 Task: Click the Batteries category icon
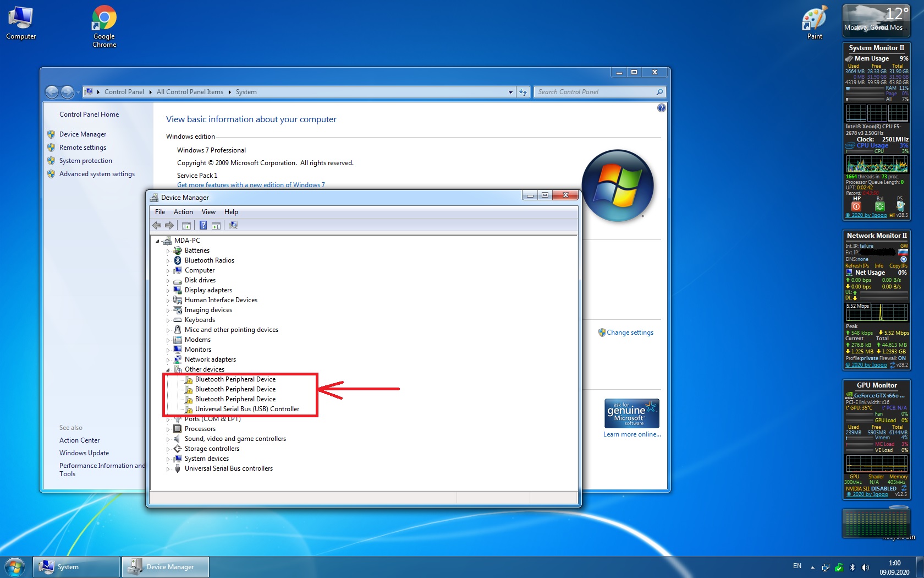click(x=178, y=250)
